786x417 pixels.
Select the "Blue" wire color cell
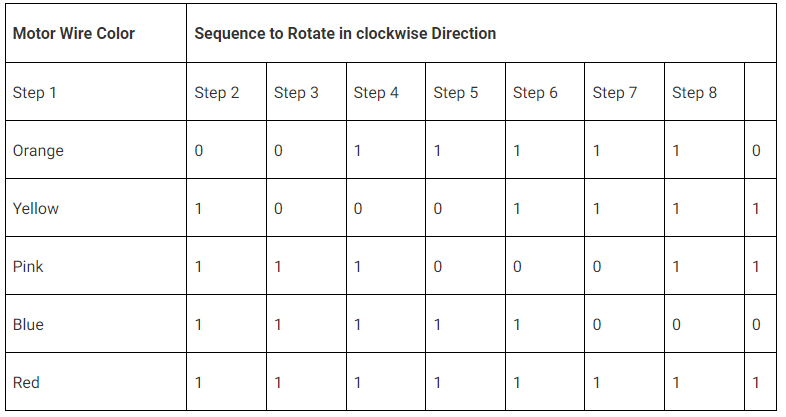pos(28,325)
